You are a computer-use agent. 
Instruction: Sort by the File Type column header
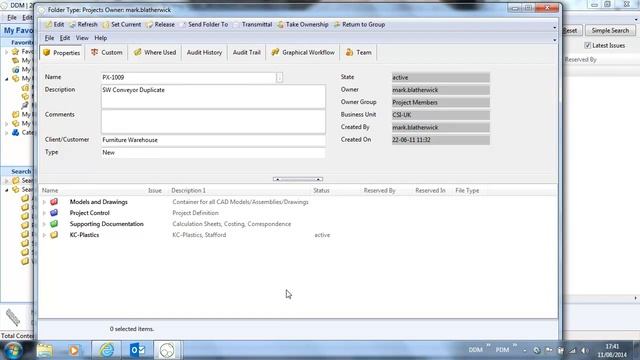(467, 191)
